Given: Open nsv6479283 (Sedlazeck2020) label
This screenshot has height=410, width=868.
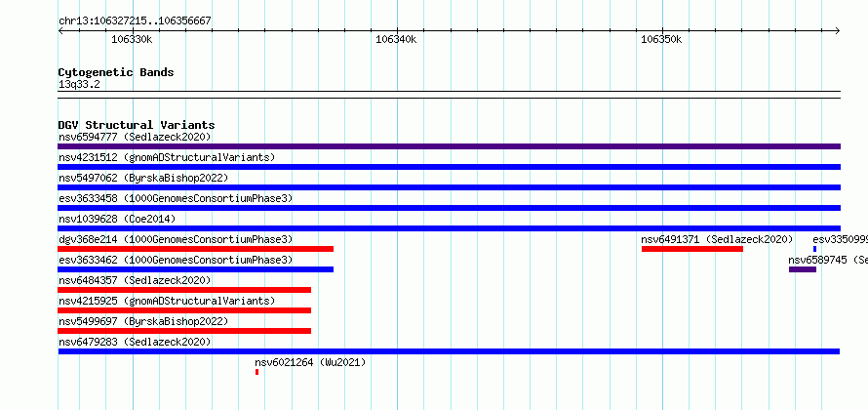Looking at the screenshot, I should 135,342.
